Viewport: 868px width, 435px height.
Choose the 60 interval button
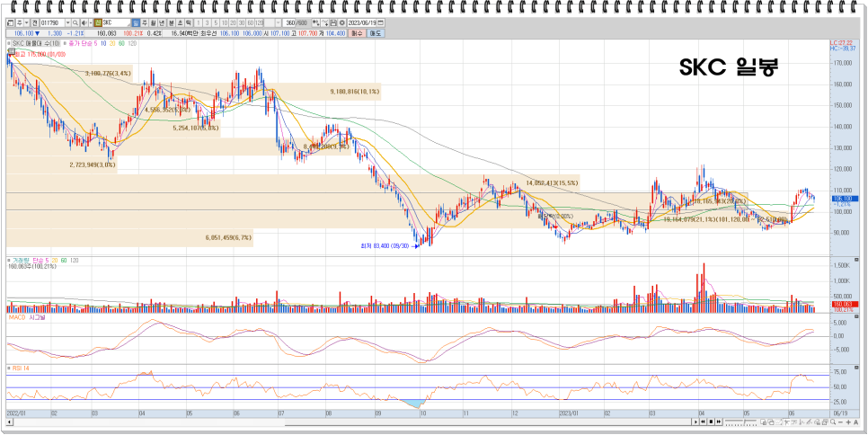click(250, 22)
